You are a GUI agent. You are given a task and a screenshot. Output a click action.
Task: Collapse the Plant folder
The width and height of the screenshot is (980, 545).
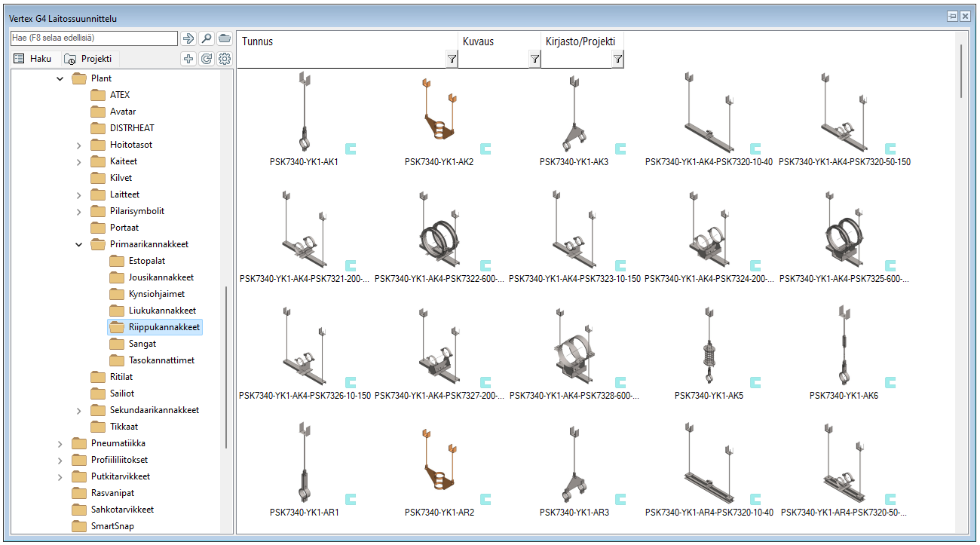[60, 78]
